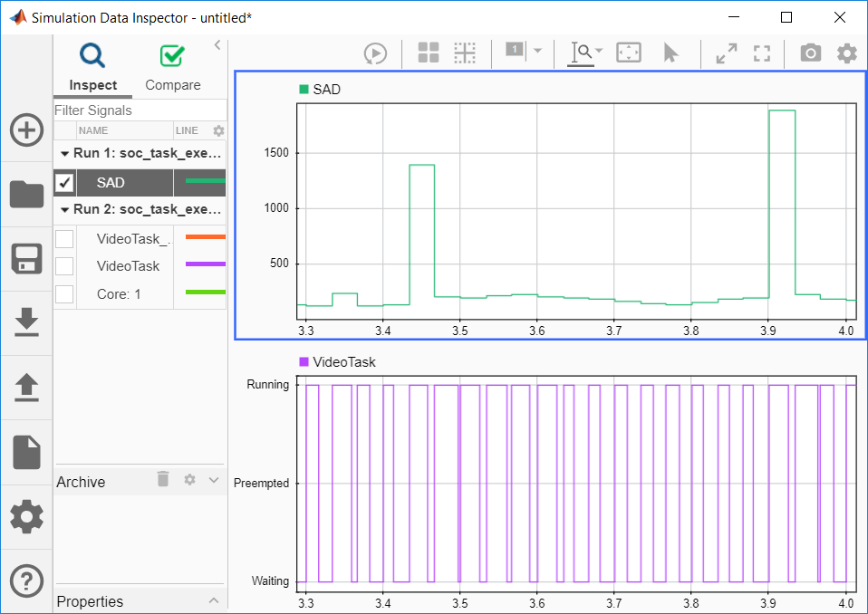Collapse the left panel with chevron

[217, 44]
